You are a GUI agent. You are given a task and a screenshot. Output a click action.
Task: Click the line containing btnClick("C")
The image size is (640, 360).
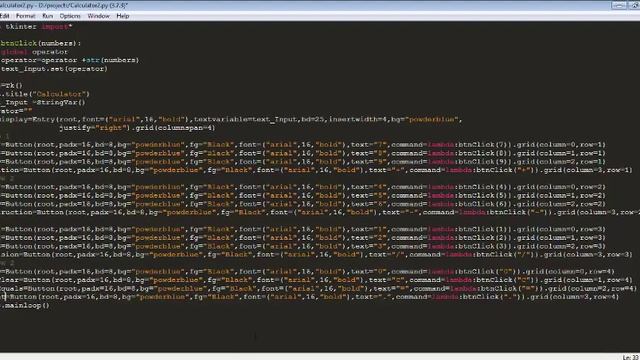(316, 280)
